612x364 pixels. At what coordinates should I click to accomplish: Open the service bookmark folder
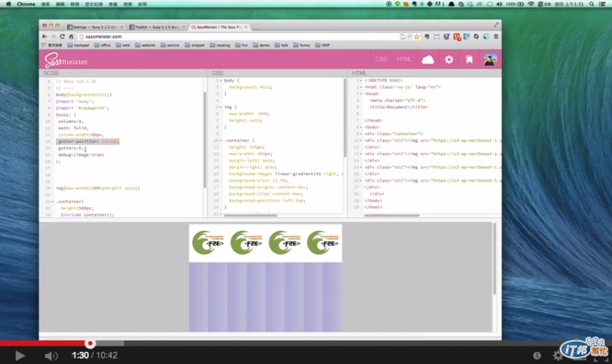[x=170, y=45]
